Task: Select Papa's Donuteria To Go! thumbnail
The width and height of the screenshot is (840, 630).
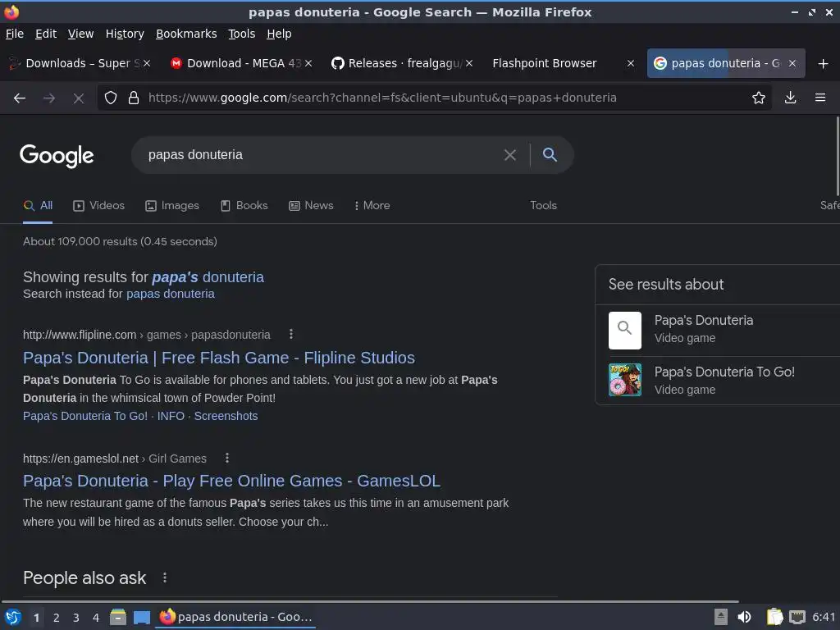Action: point(624,380)
